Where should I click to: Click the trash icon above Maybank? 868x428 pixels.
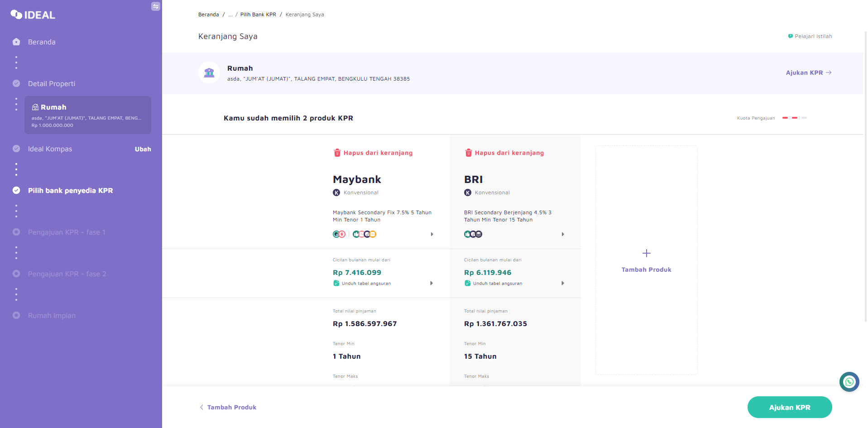(337, 153)
